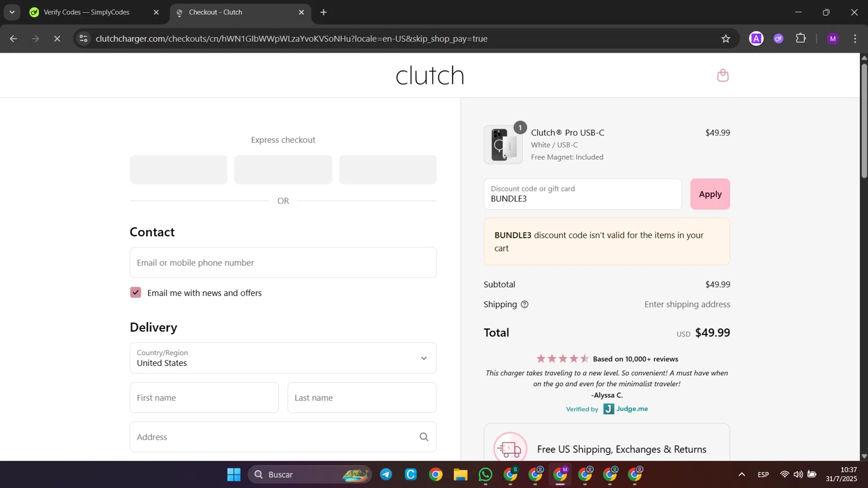This screenshot has height=488, width=868.
Task: Open Telegram from the taskbar
Action: click(386, 475)
